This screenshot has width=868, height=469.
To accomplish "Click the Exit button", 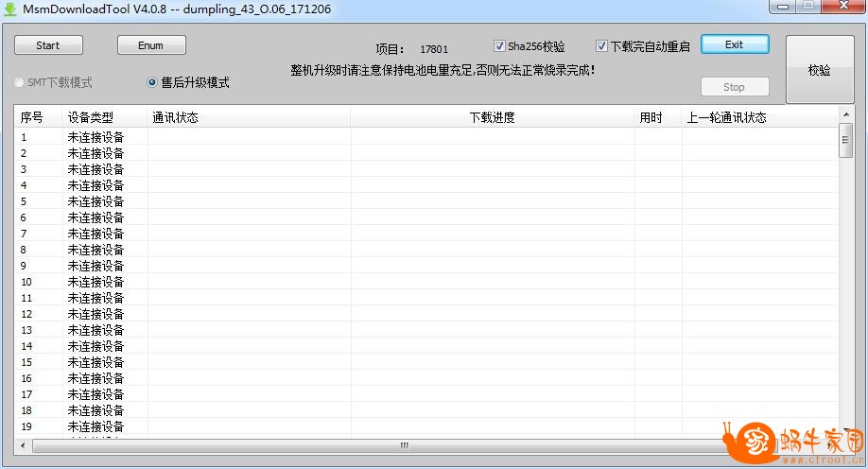I will [x=735, y=44].
